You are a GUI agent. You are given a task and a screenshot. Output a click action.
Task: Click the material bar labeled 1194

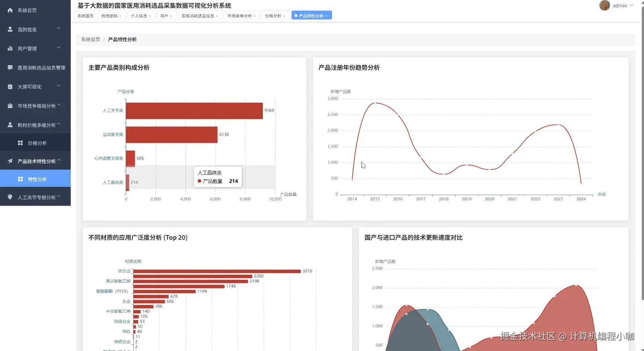[165, 291]
